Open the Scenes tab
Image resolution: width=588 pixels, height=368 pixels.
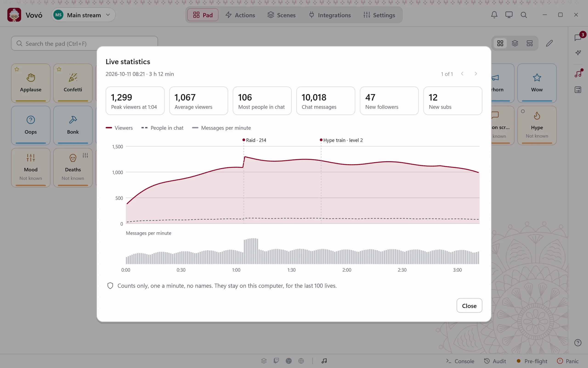[282, 15]
